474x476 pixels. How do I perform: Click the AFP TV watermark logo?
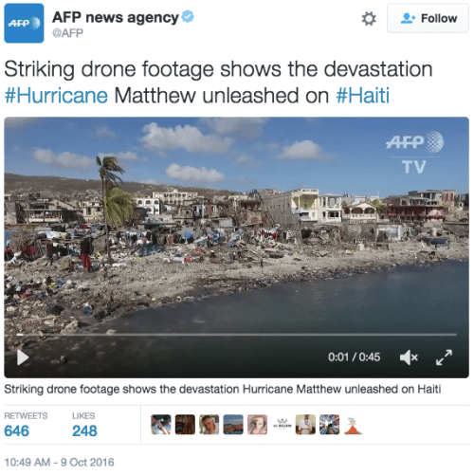point(414,153)
